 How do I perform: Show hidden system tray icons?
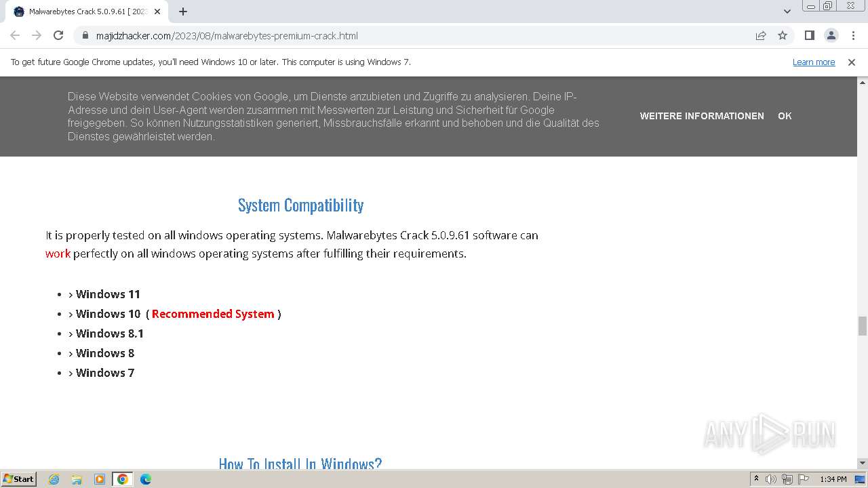(757, 479)
